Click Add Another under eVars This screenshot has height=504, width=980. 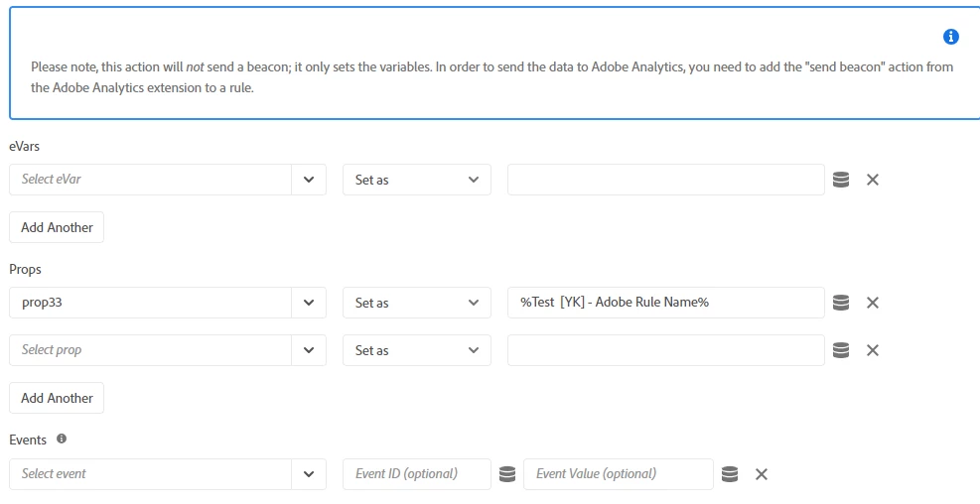pos(57,227)
